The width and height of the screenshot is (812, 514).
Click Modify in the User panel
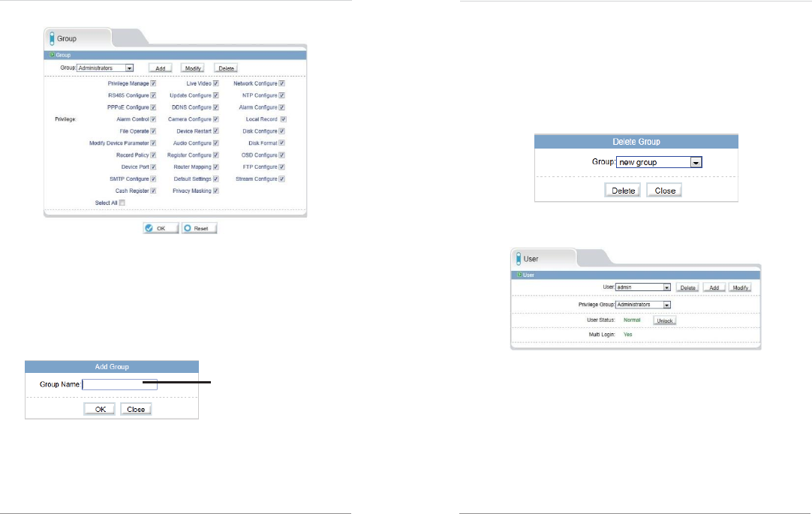[740, 288]
